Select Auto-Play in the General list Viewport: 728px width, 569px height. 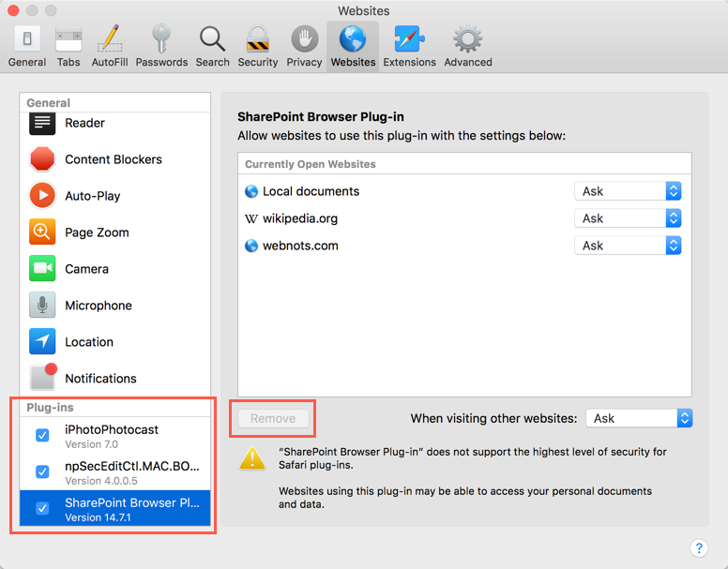coord(92,196)
